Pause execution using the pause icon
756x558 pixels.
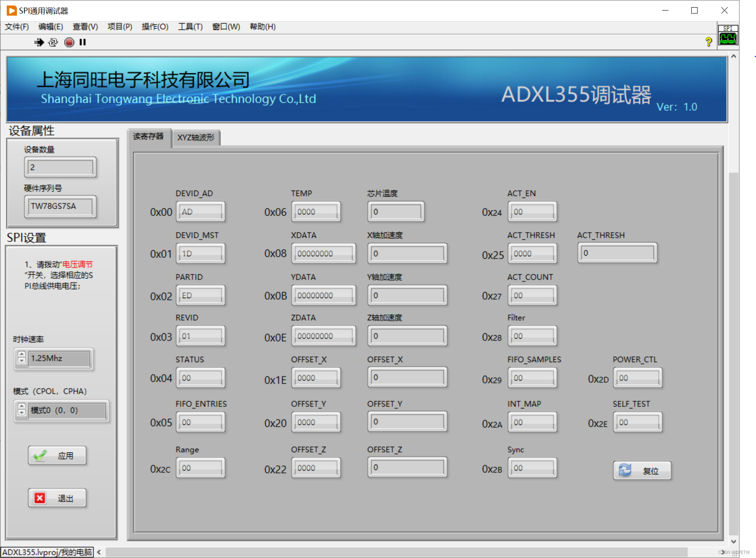point(82,42)
